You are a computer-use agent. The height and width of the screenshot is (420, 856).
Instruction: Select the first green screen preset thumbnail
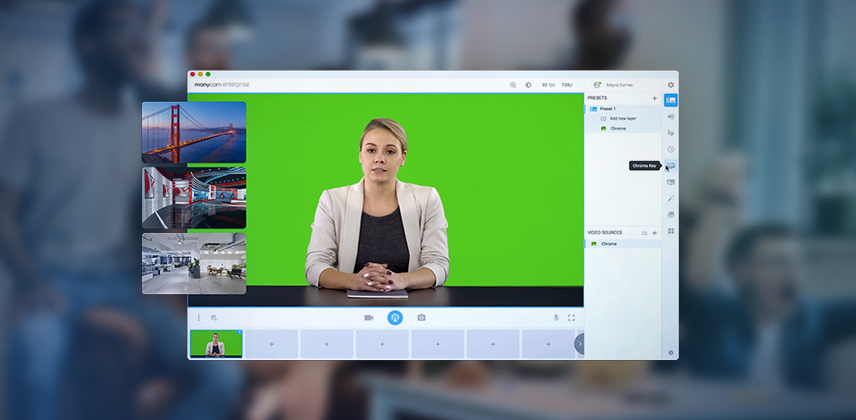216,343
